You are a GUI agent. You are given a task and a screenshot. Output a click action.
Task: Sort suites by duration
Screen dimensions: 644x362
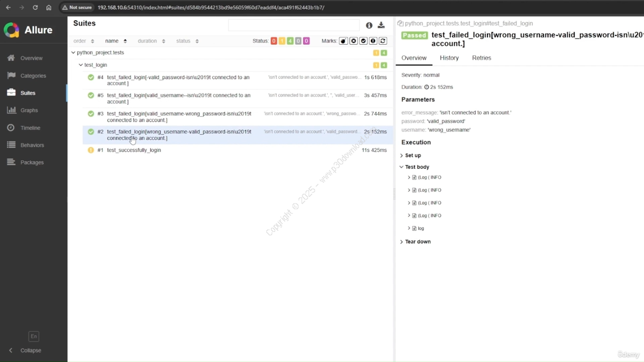(x=151, y=41)
